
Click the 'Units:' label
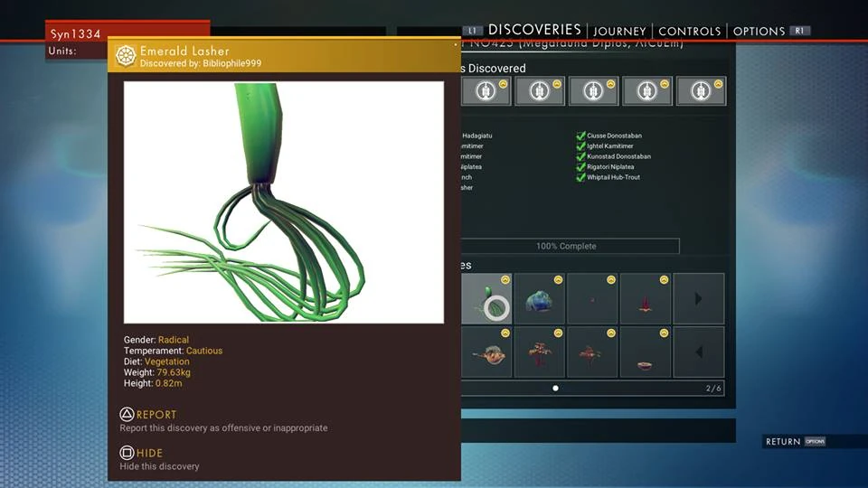coord(62,51)
